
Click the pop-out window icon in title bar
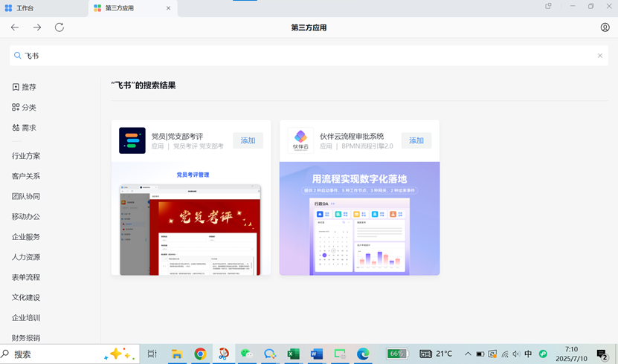point(548,6)
